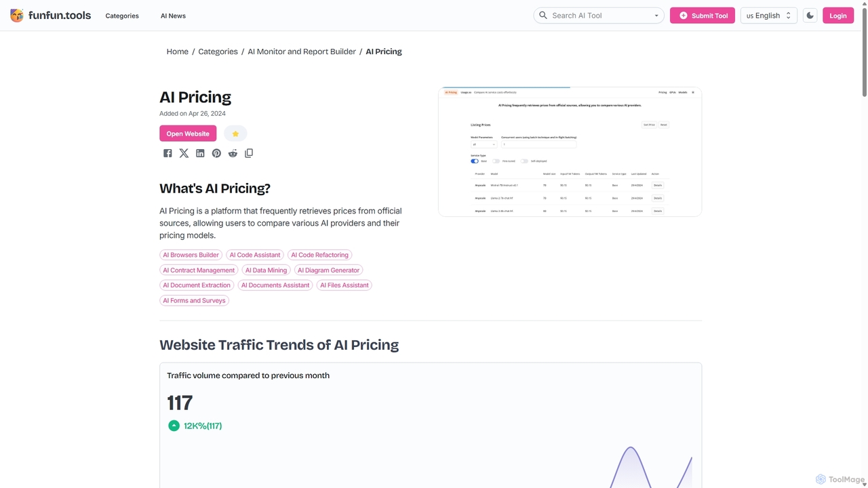Viewport: 868px width, 488px height.
Task: Click the green upward trend arrow icon
Action: (174, 426)
